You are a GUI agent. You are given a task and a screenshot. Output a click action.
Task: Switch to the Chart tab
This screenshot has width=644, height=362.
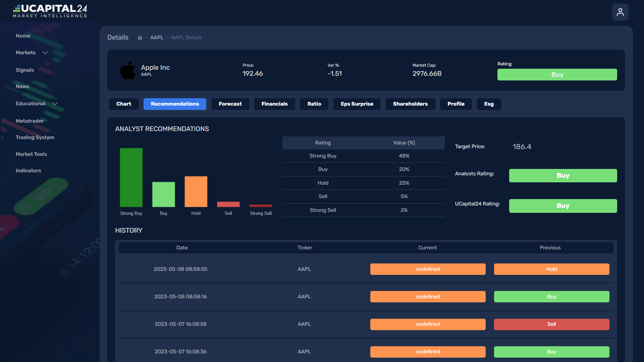click(x=124, y=104)
